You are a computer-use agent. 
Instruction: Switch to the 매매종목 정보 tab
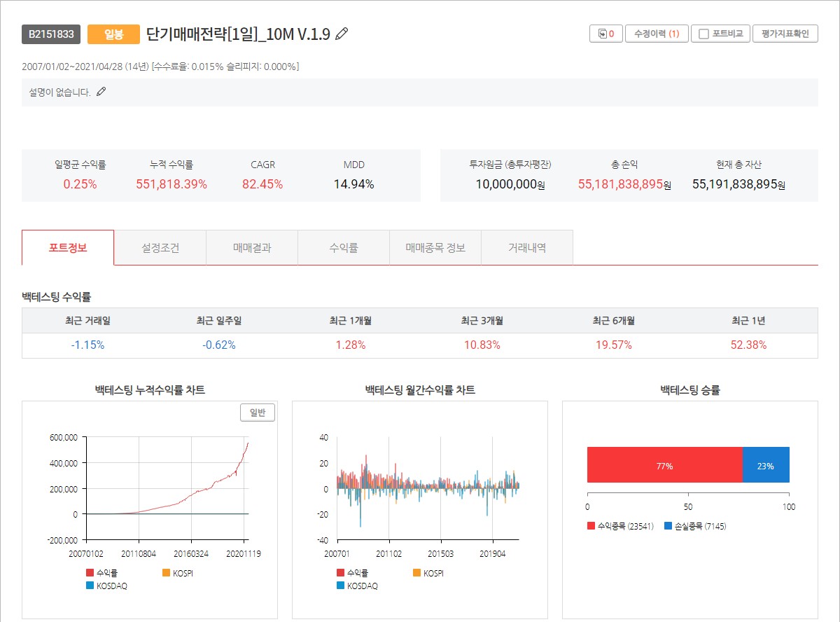(435, 247)
